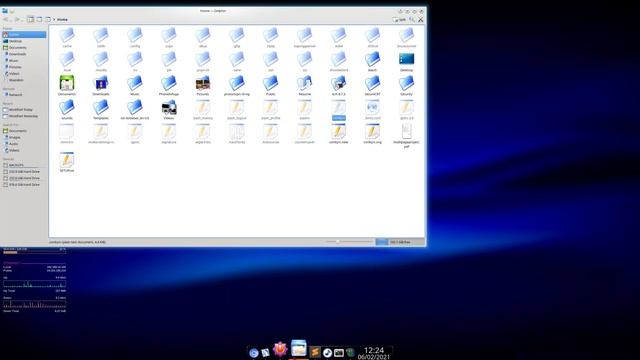Select the Downloads folder icon in file view
Screen dimensions: 640x360
101,83
